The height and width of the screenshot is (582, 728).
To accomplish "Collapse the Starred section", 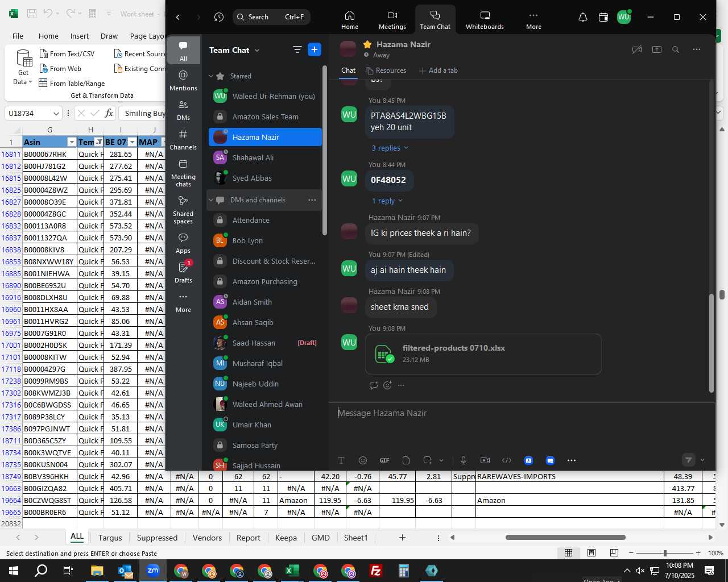I will tap(211, 76).
